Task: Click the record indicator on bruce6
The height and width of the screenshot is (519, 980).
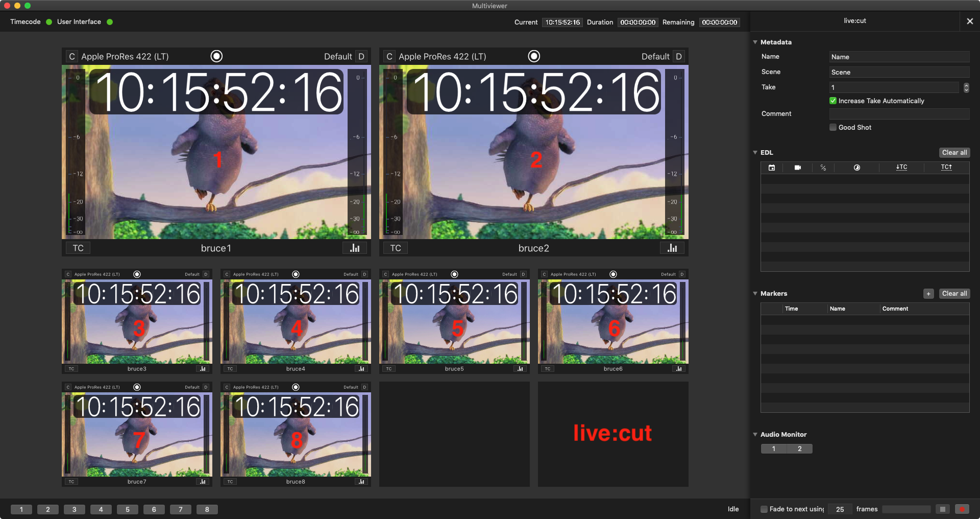Action: click(613, 274)
